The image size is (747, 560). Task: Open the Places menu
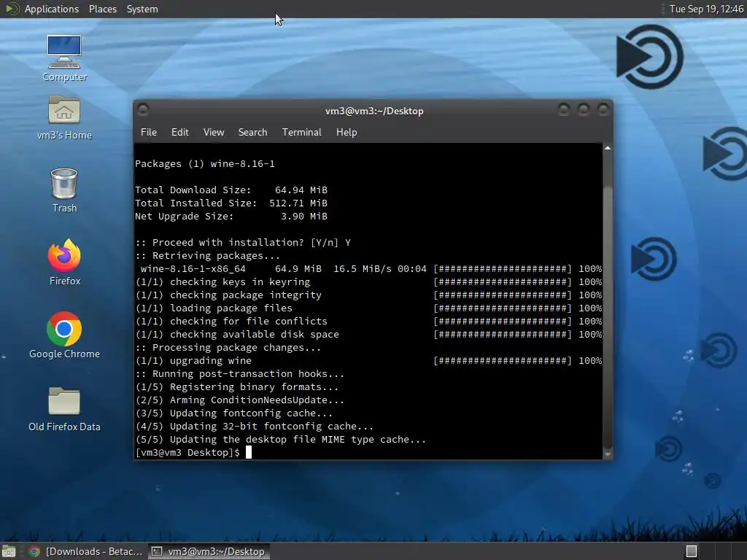pyautogui.click(x=103, y=9)
